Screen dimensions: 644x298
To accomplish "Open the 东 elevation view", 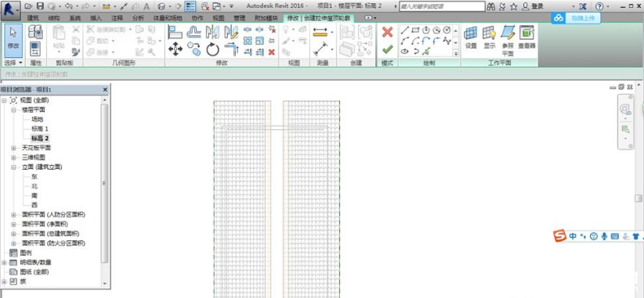I will click(x=34, y=177).
